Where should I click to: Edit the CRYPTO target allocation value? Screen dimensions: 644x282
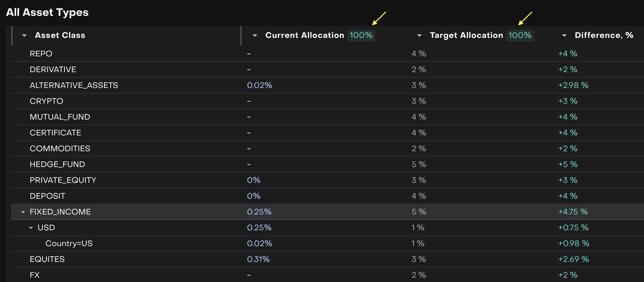point(419,101)
